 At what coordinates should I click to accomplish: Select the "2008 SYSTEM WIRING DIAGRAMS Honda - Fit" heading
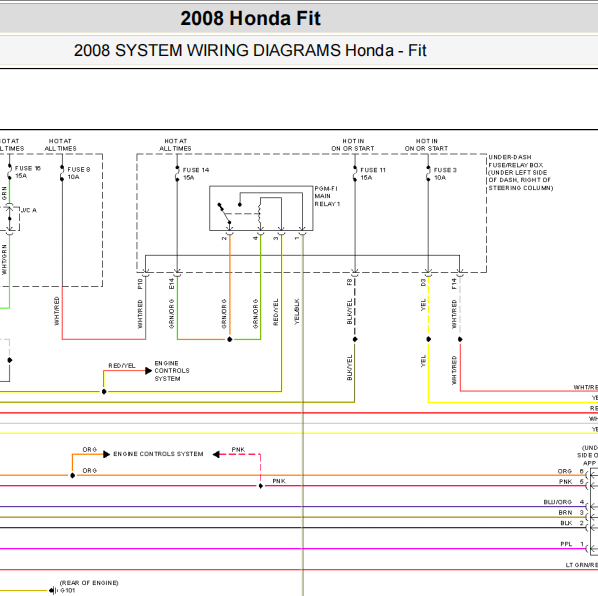click(250, 50)
